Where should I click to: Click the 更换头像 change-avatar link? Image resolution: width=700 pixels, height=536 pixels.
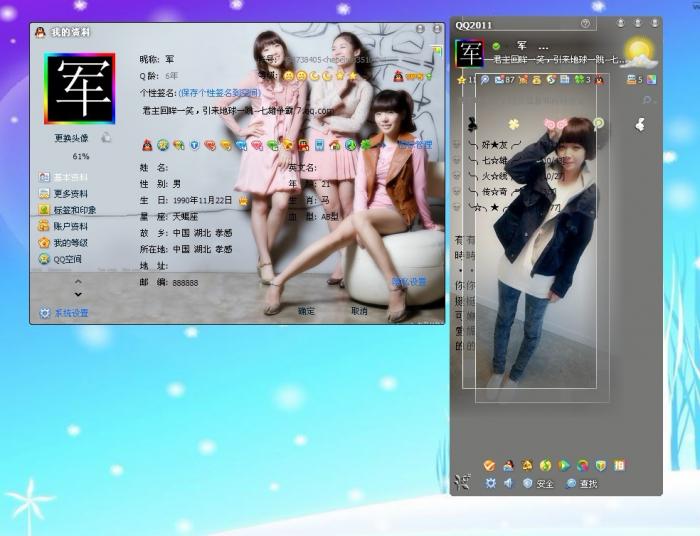pyautogui.click(x=71, y=138)
